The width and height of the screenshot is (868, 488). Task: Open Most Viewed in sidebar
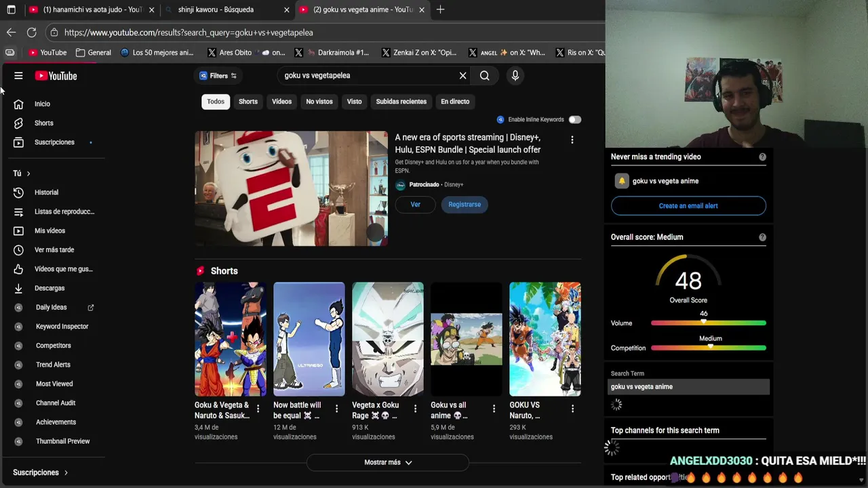[54, 384]
